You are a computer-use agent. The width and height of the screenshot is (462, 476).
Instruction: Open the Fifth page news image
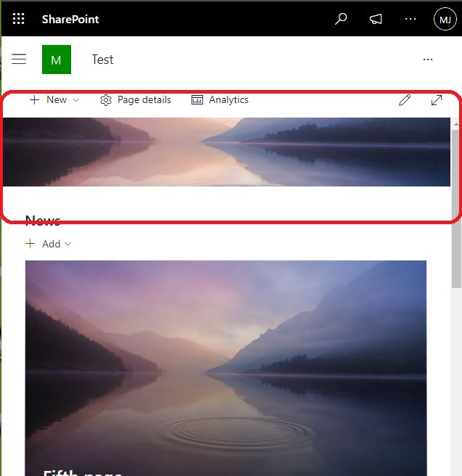click(226, 368)
